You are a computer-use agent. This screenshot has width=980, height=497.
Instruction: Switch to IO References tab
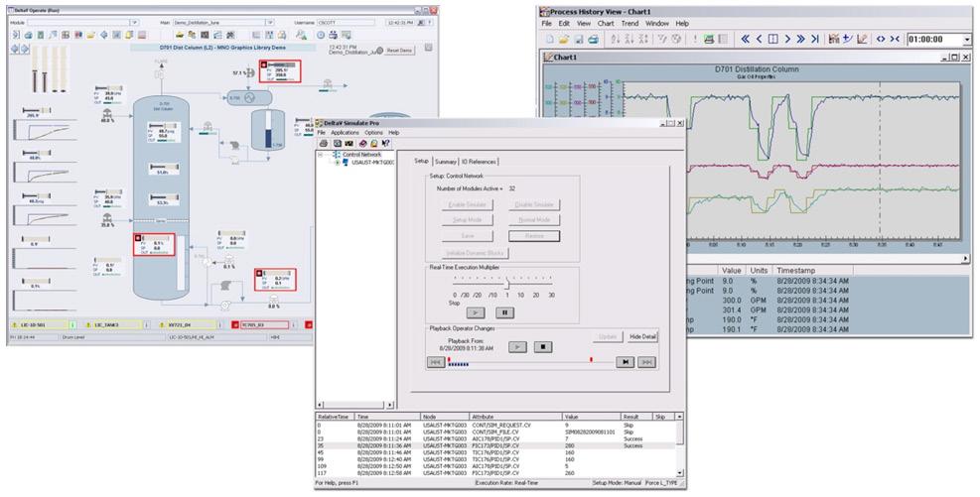coord(479,162)
